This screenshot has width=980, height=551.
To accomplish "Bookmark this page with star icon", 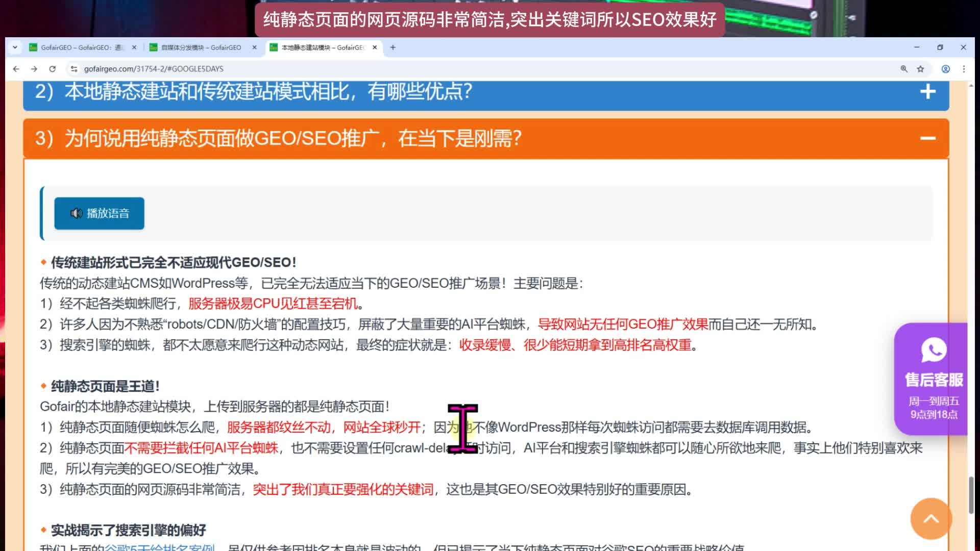I will point(920,69).
